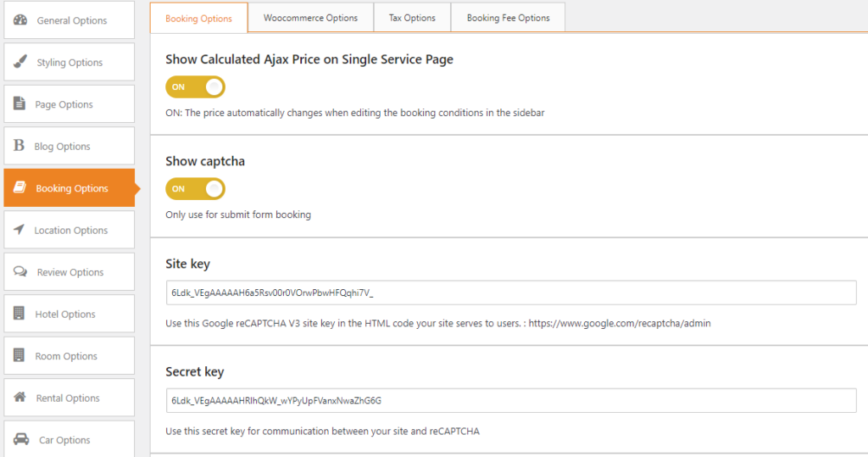Click the Styling Options brush icon

pos(21,62)
